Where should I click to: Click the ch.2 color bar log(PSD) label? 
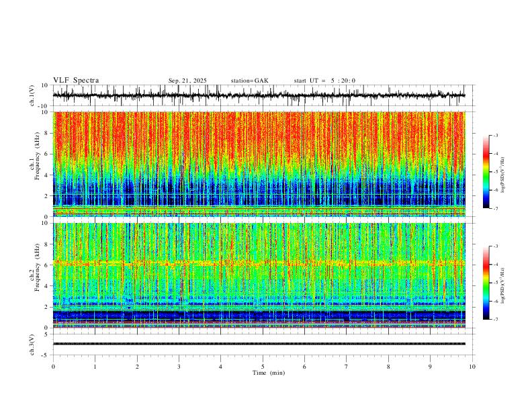(503, 285)
